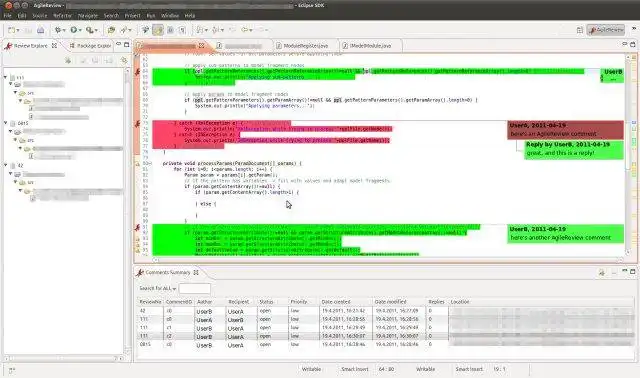Click first Review Explorer view toolbar icon
Viewport: 640px width, 378px height.
[x=68, y=60]
